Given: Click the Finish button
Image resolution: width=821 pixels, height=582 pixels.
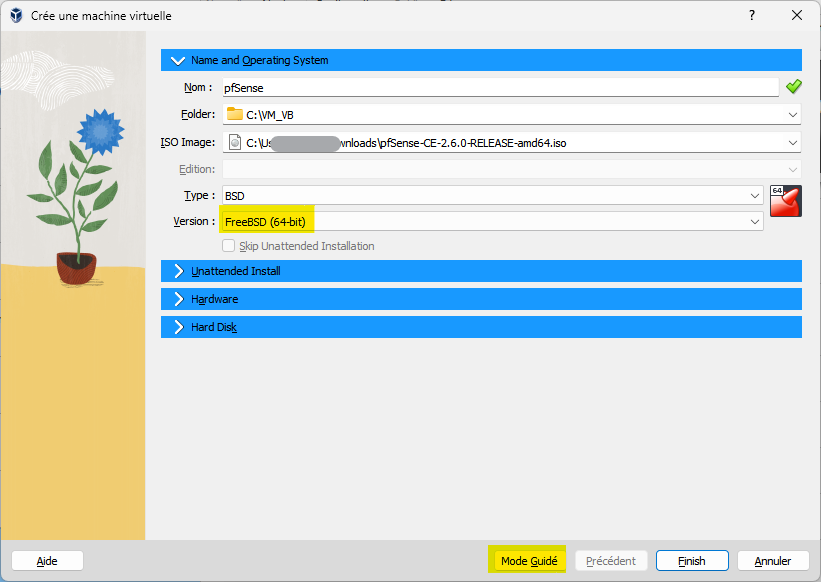Looking at the screenshot, I should (x=692, y=561).
